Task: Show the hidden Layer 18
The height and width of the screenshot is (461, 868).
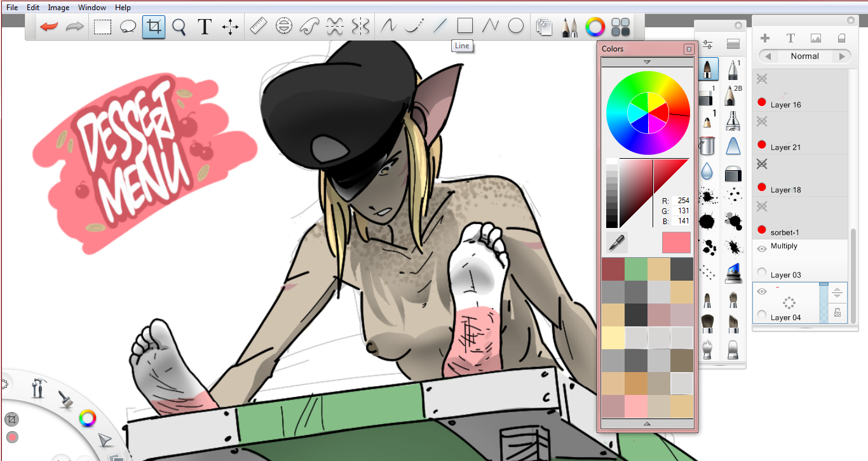Action: (x=762, y=164)
